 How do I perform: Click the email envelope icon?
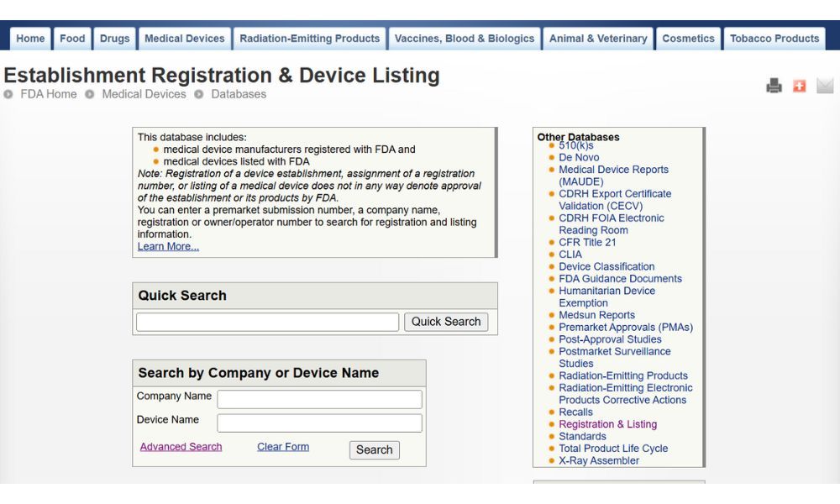point(825,86)
